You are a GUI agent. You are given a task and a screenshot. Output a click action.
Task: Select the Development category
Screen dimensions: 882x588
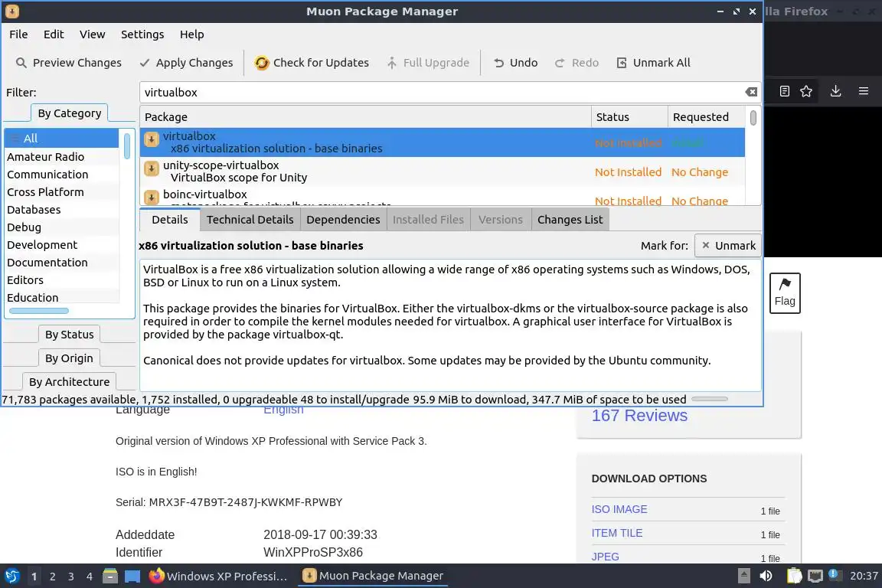point(62,245)
